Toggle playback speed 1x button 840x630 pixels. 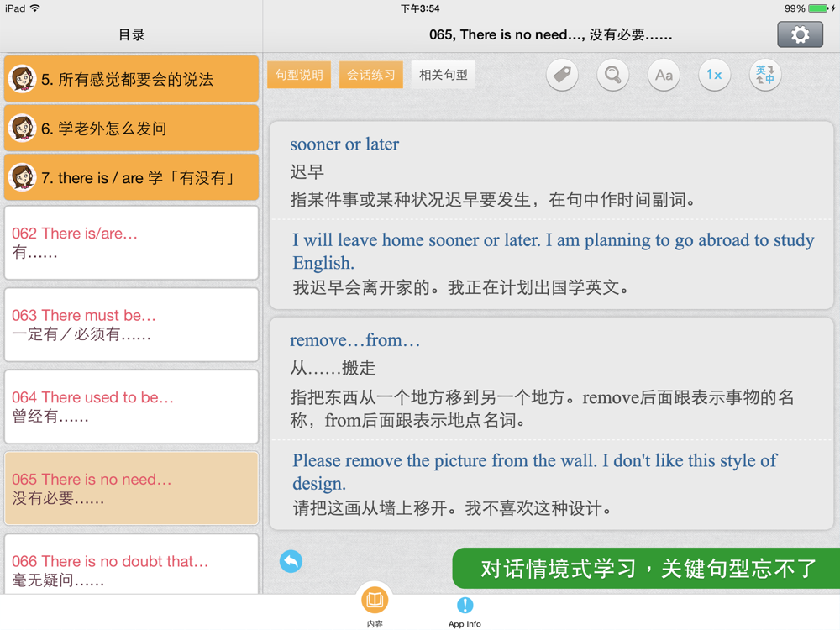(714, 75)
